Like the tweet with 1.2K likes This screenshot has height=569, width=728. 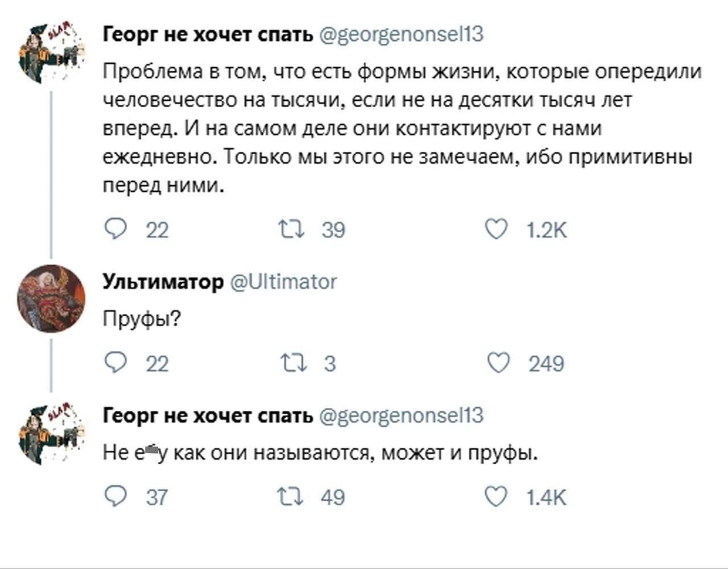(x=496, y=229)
